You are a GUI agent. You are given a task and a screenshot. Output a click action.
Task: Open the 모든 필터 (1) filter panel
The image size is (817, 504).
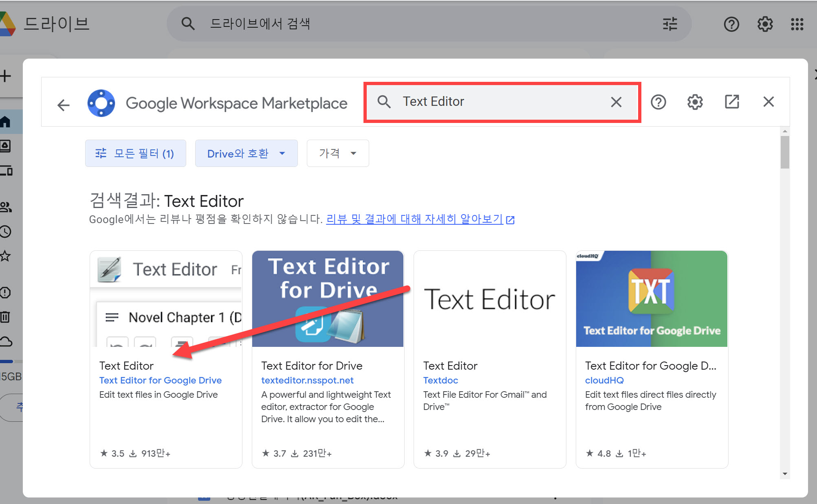tap(135, 153)
